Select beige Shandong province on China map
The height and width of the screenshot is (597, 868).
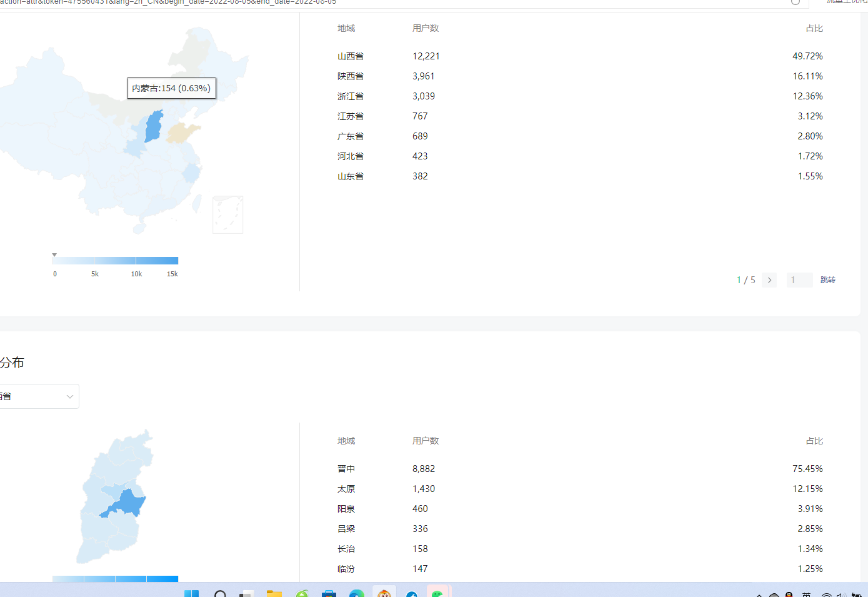[181, 133]
